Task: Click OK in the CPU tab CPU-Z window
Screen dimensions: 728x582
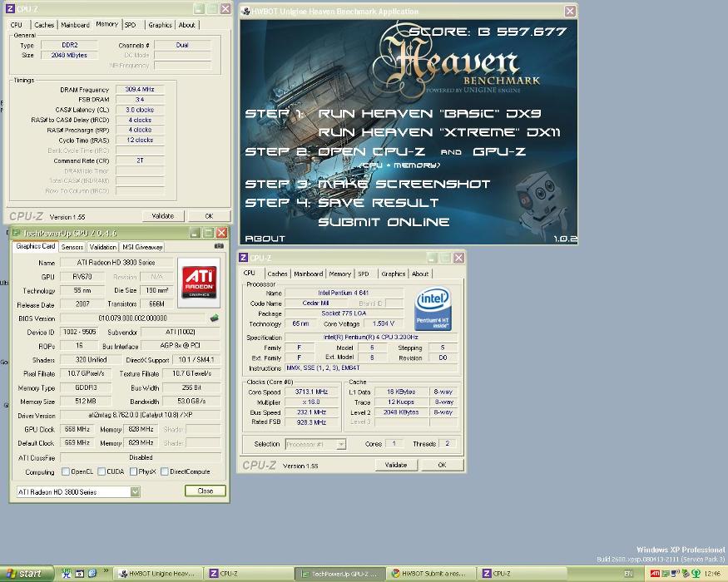Action: 442,465
